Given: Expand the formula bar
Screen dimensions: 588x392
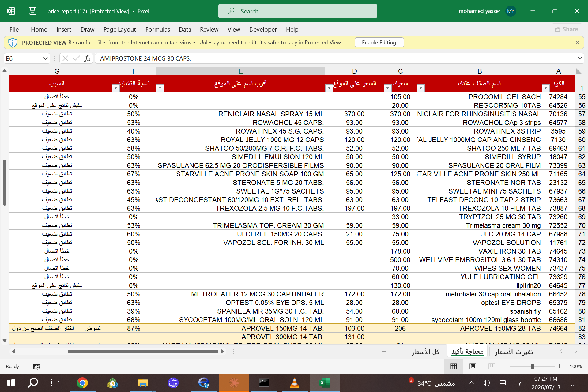Looking at the screenshot, I should point(580,58).
